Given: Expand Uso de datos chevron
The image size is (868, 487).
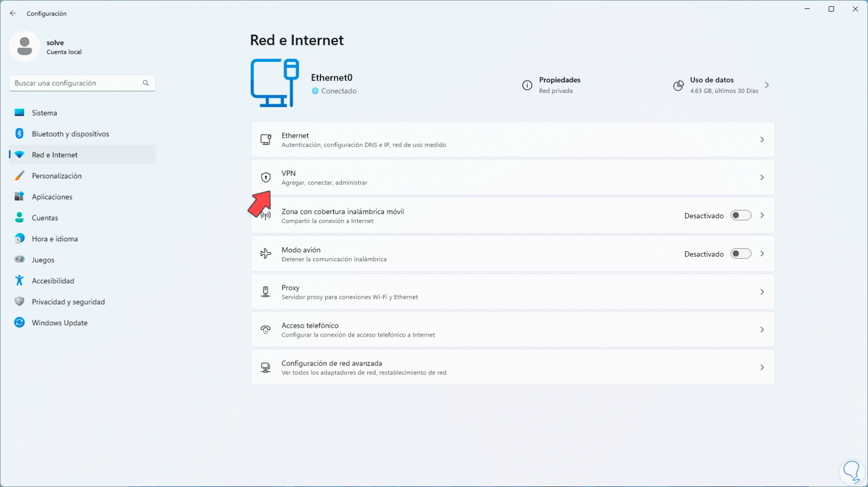Looking at the screenshot, I should 767,85.
